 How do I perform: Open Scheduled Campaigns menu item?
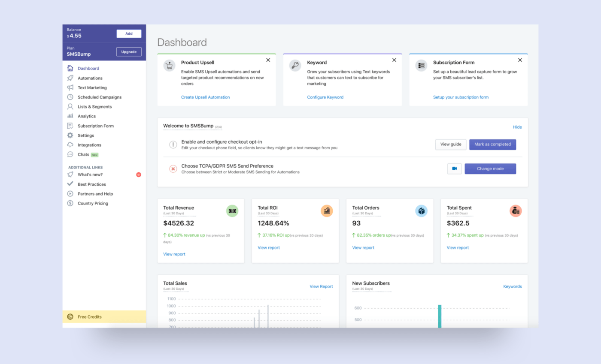pos(100,97)
